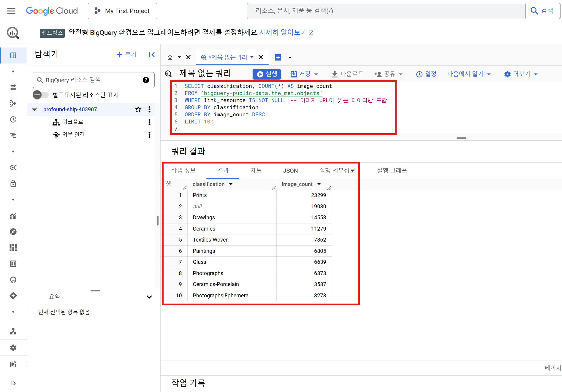Viewport: 562px width, 392px height.
Task: Open more options for 워크플로
Action: click(149, 122)
